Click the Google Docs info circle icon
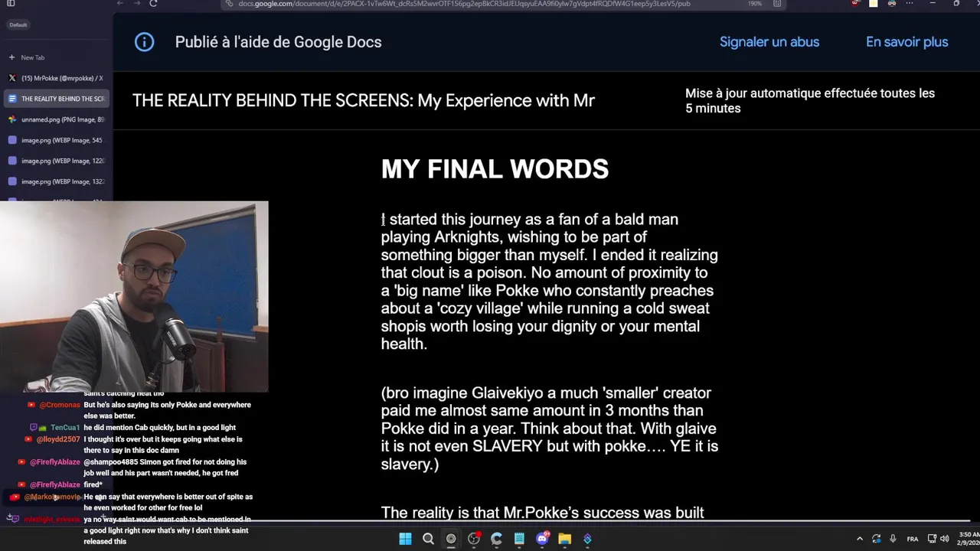This screenshot has height=551, width=980. click(x=144, y=42)
